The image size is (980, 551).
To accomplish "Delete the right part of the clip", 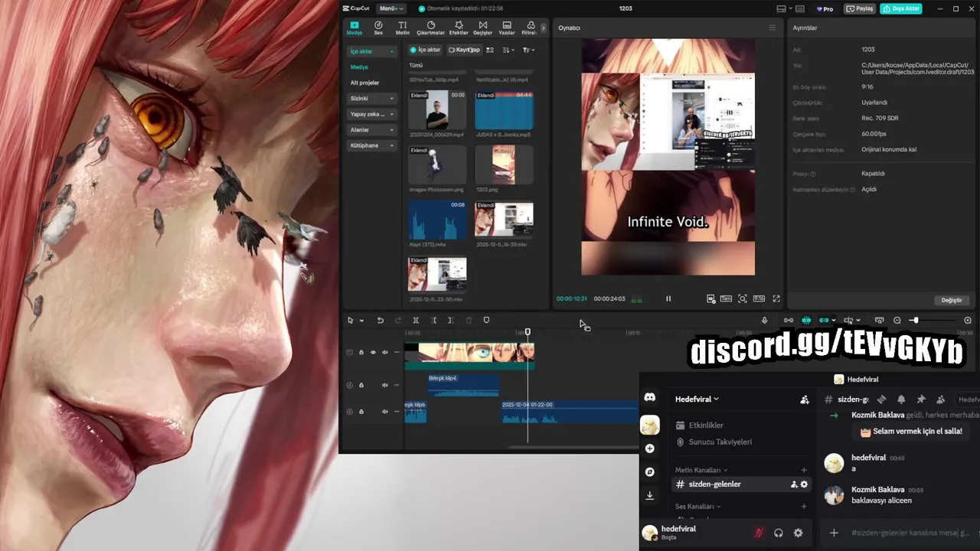I will click(x=451, y=321).
